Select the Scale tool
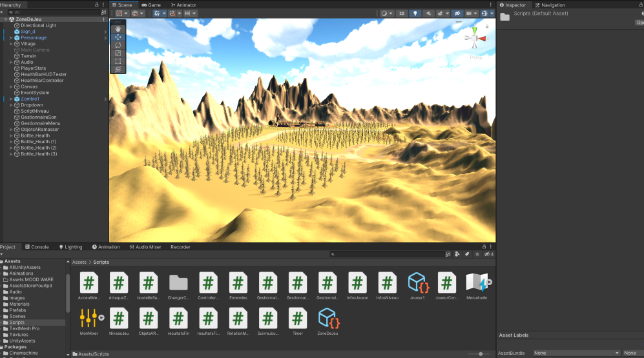 point(118,53)
